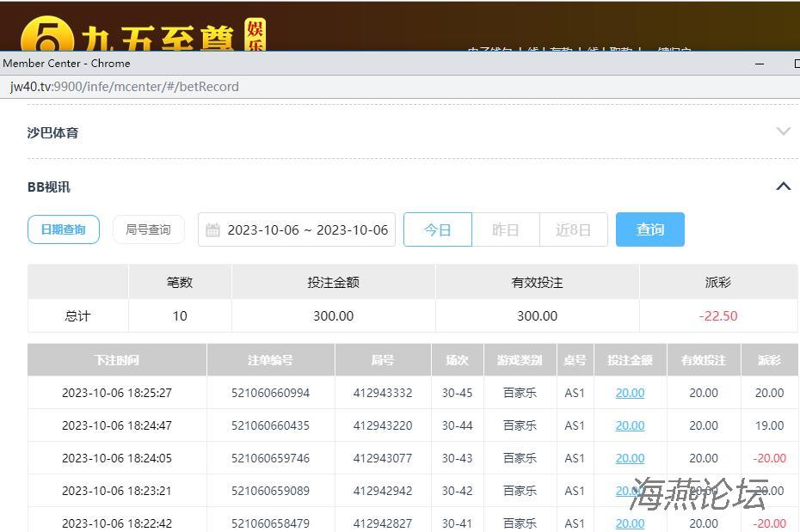Minimize the Member Center window
Viewport: 800px width, 532px height.
pos(760,64)
